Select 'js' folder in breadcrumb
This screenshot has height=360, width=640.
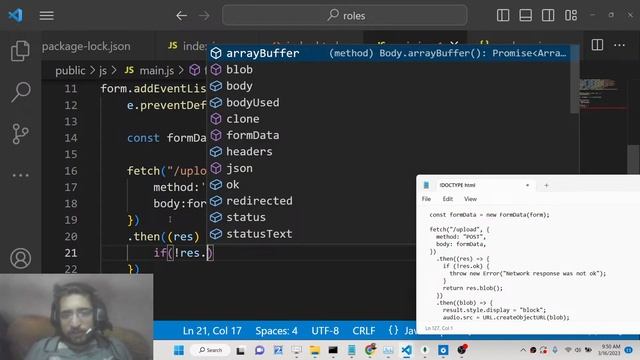click(103, 71)
